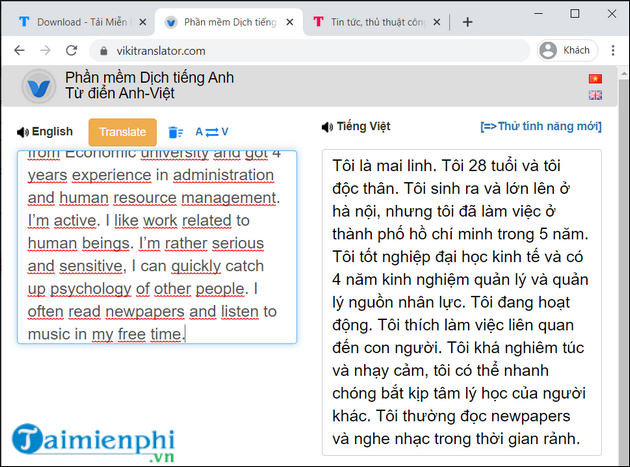
Task: Swap translation direction A to V
Action: 212,131
